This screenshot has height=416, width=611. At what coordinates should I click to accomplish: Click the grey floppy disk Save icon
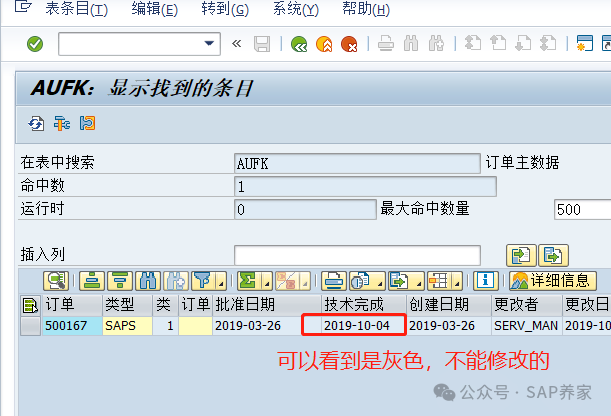click(262, 44)
